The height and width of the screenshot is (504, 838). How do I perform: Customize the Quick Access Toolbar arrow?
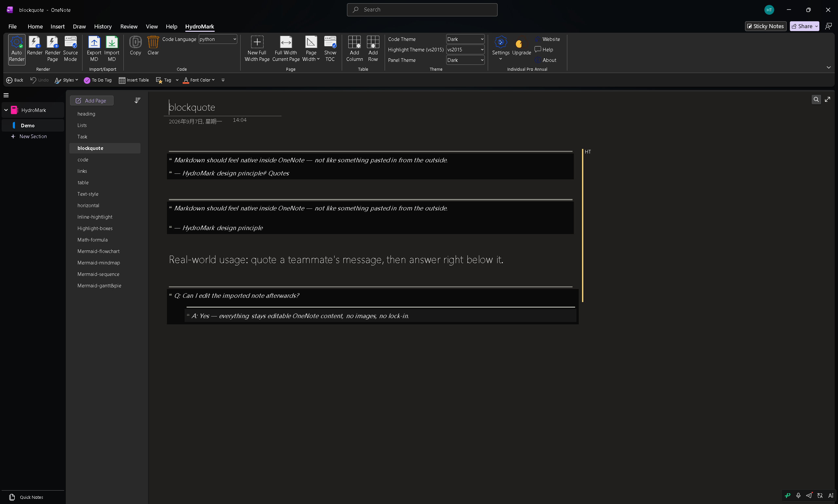[223, 80]
